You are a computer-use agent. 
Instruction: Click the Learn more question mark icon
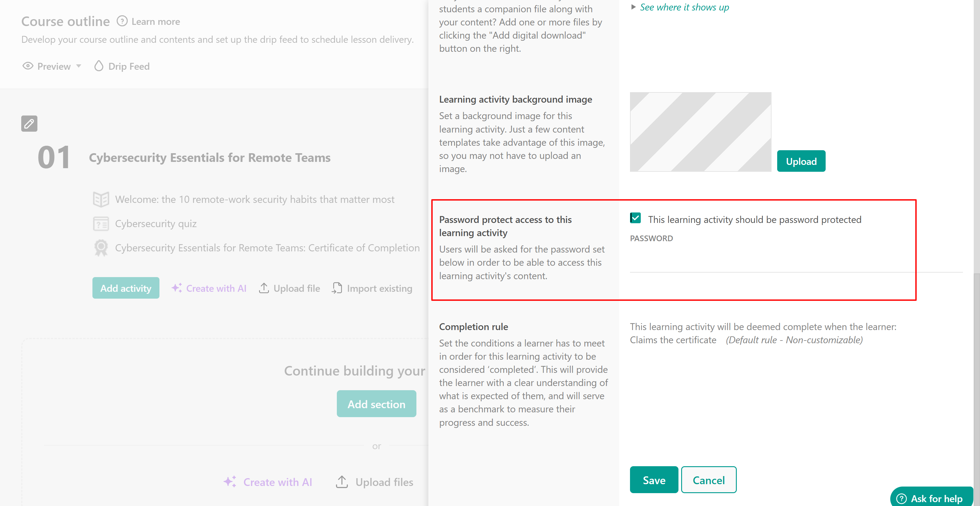[122, 21]
